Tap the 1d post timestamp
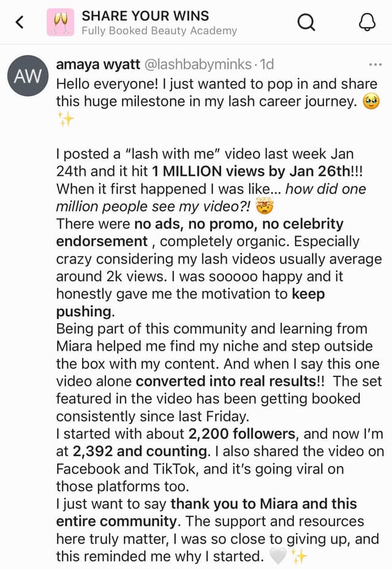Image resolution: width=392 pixels, height=569 pixels. click(267, 64)
